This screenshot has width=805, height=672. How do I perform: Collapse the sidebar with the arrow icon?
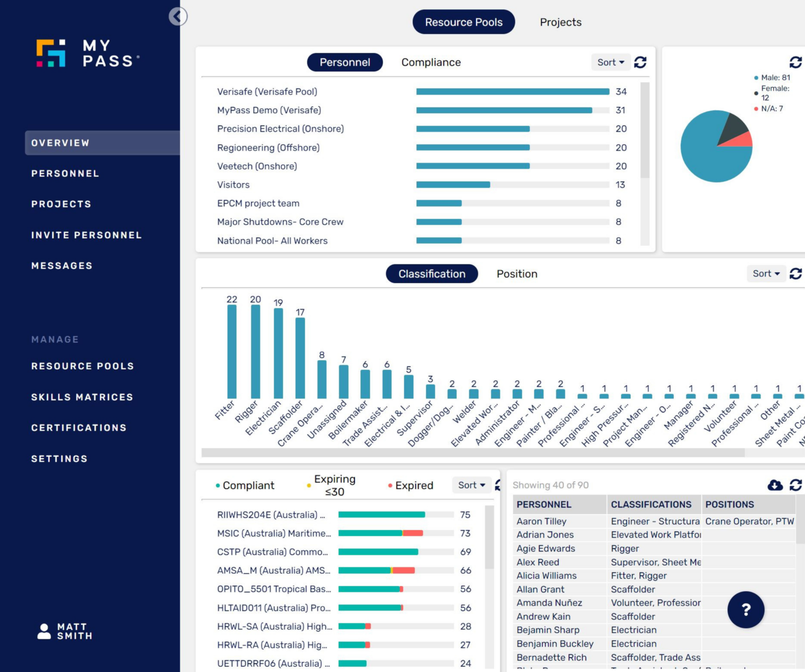coord(178,16)
